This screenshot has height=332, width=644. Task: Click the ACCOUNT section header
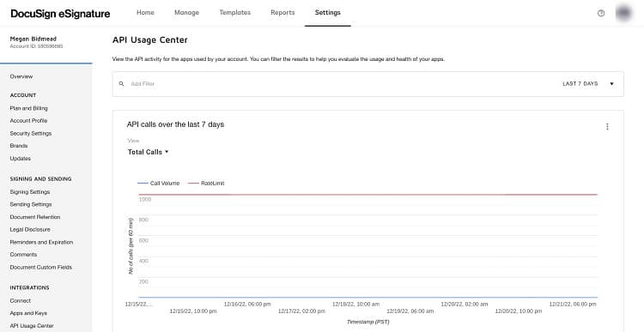point(23,95)
